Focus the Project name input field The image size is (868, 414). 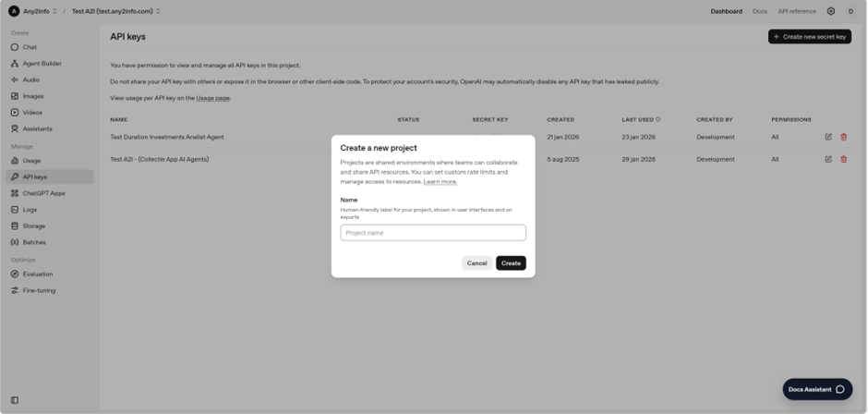click(x=432, y=233)
